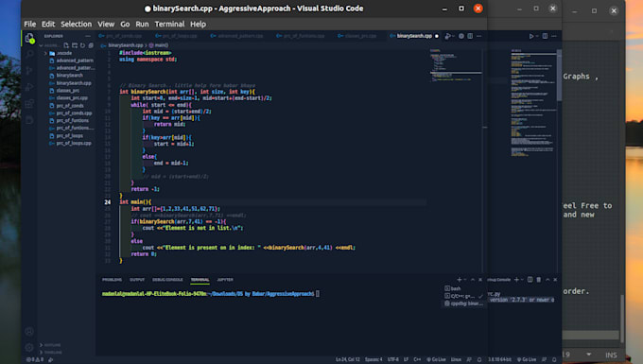
Task: Click the UTF-8 encoding status entry
Action: tap(392, 359)
